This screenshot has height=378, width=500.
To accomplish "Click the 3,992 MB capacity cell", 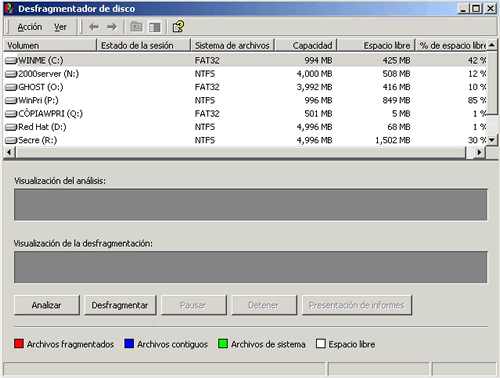I will pyautogui.click(x=314, y=87).
